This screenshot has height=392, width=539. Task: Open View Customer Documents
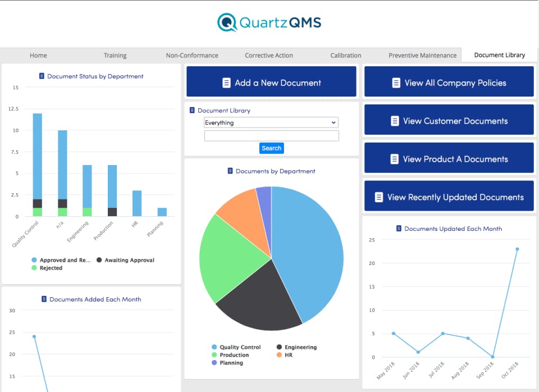pyautogui.click(x=449, y=120)
